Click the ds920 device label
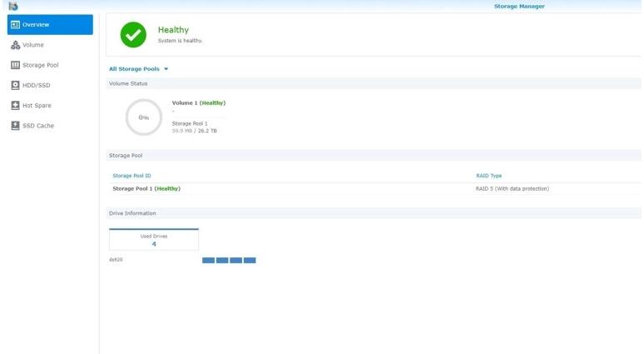This screenshot has height=354, width=644. [116, 260]
